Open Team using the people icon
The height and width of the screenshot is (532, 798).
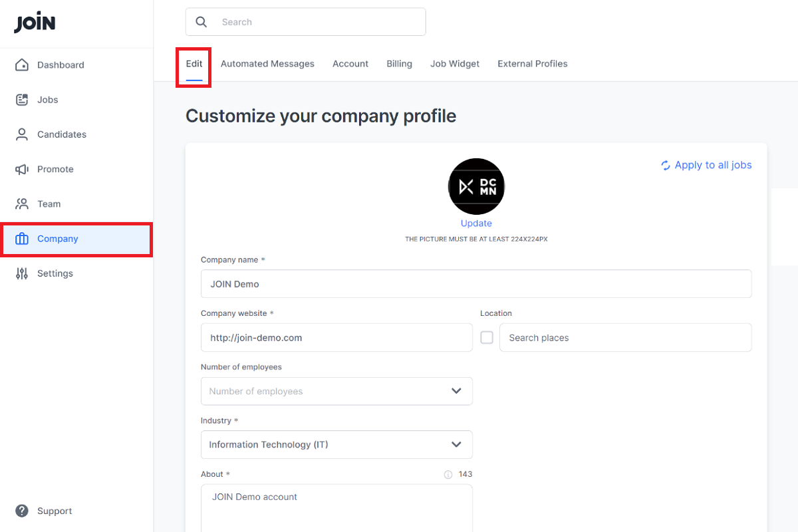[22, 204]
